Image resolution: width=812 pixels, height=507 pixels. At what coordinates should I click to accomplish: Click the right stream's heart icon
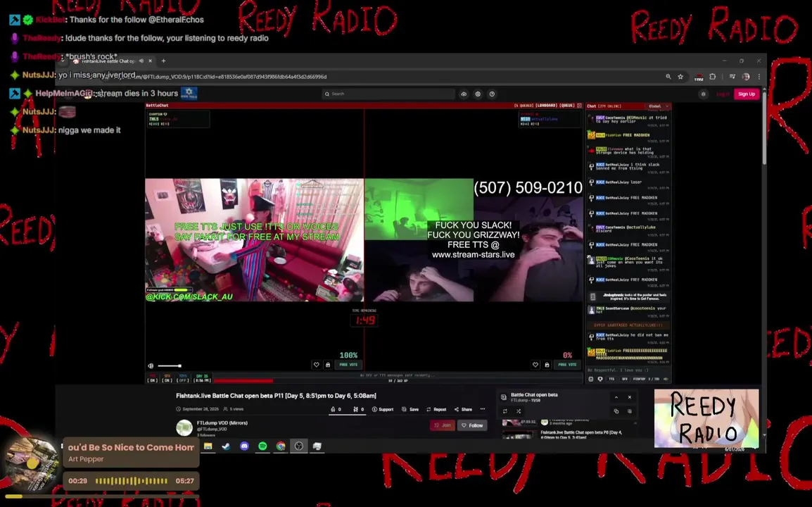(x=535, y=365)
